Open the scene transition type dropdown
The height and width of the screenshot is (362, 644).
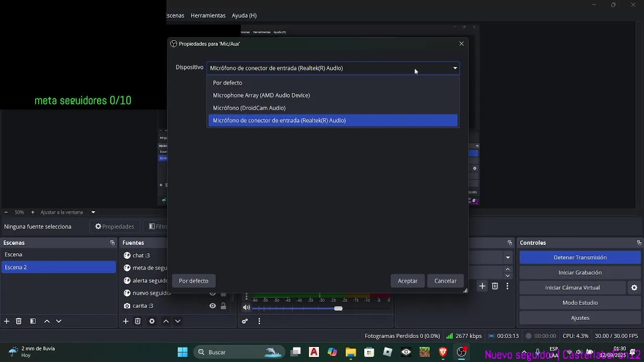pos(508,257)
